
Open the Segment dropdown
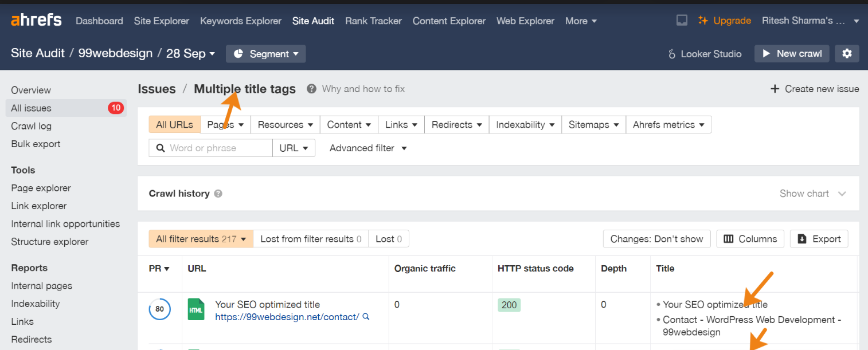(265, 54)
